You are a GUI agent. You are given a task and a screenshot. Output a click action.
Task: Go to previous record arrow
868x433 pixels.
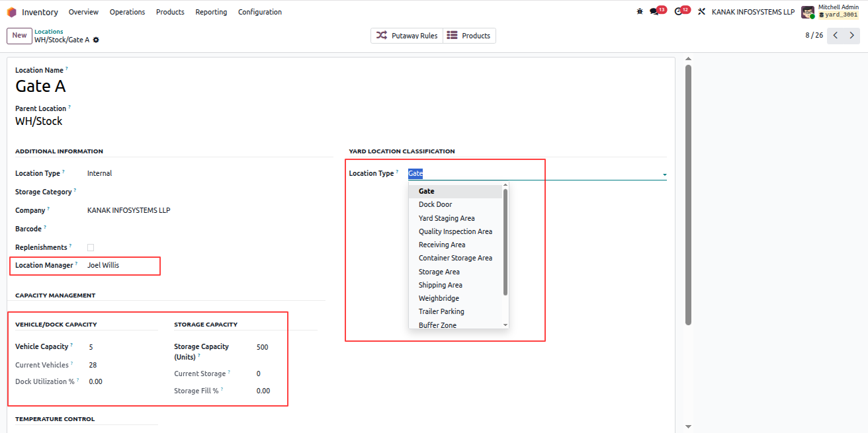(836, 36)
